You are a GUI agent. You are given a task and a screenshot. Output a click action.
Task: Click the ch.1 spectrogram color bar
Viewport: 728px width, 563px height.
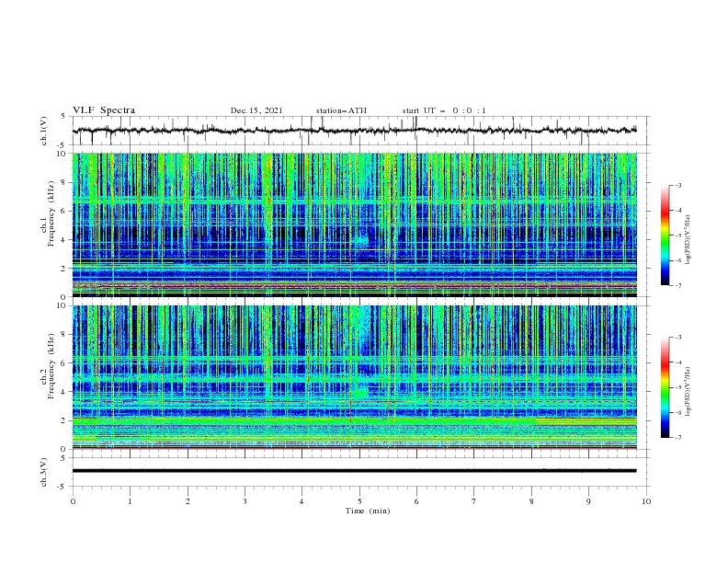tap(665, 236)
